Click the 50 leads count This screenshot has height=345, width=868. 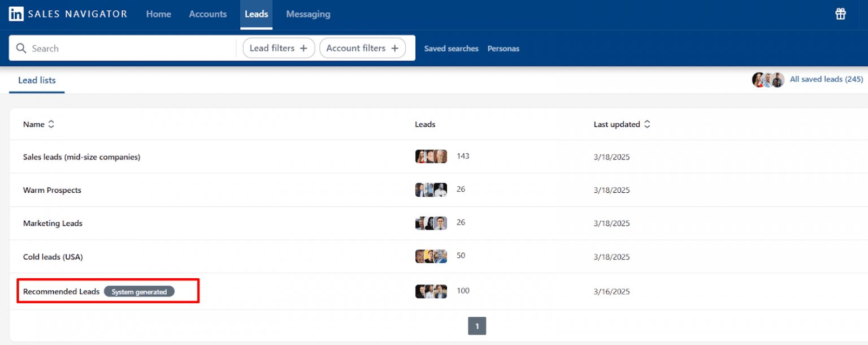(461, 256)
